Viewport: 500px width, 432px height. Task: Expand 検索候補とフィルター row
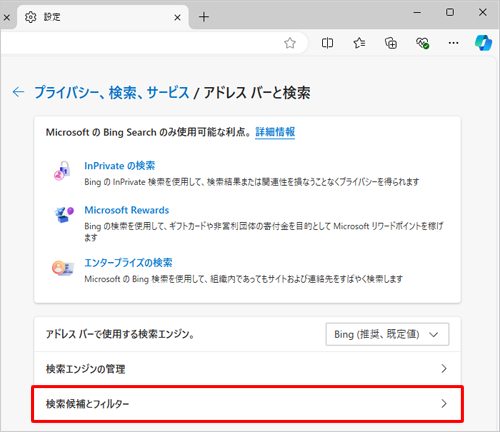(x=248, y=404)
